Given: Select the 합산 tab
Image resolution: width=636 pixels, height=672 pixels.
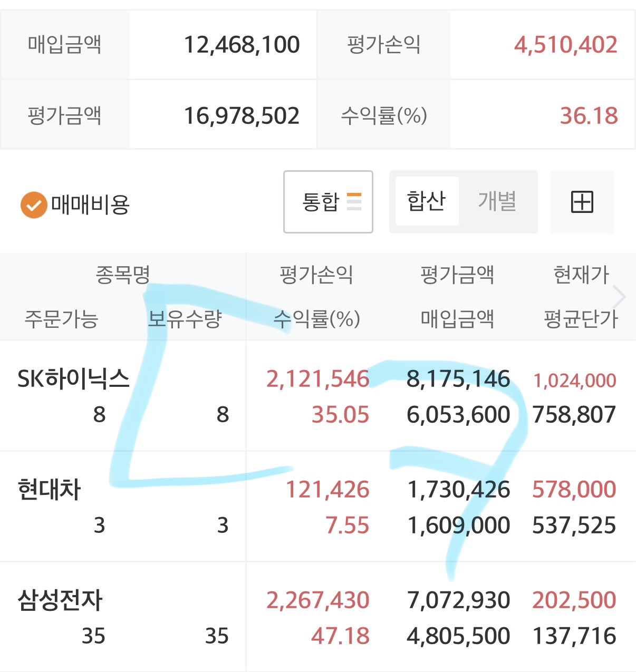Looking at the screenshot, I should point(426,202).
